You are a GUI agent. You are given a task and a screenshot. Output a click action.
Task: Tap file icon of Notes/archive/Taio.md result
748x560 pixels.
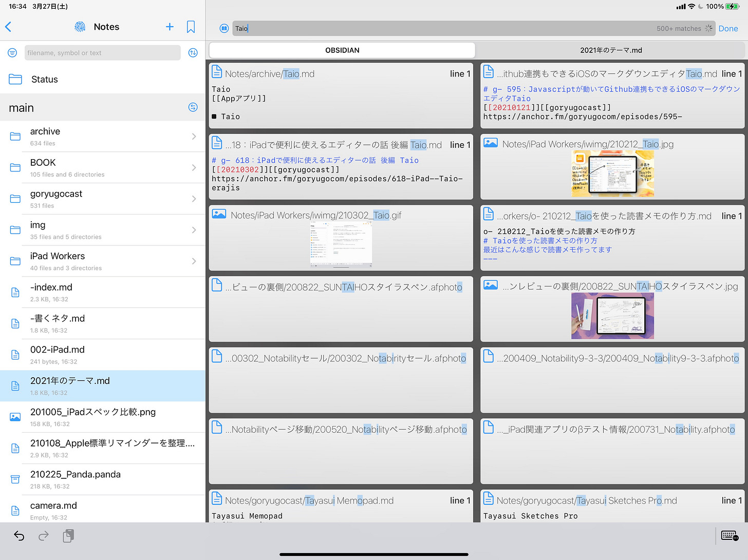(217, 72)
